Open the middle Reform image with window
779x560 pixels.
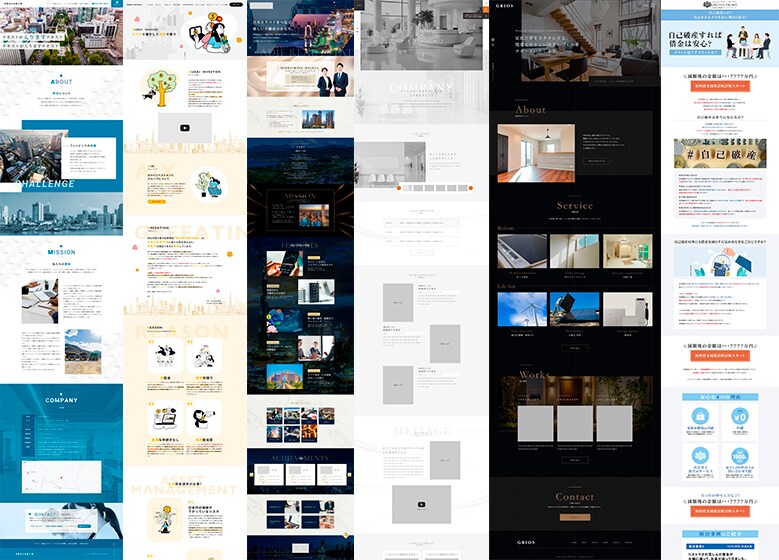(x=574, y=251)
